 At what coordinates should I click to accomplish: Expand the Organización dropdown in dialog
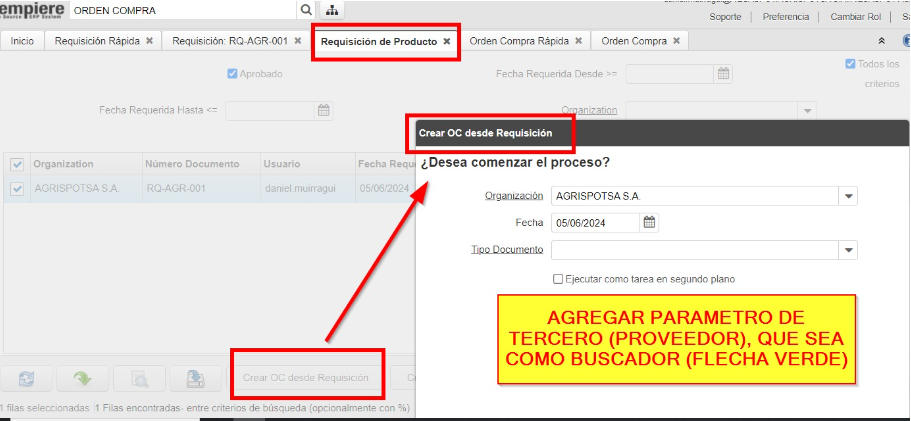(x=848, y=196)
